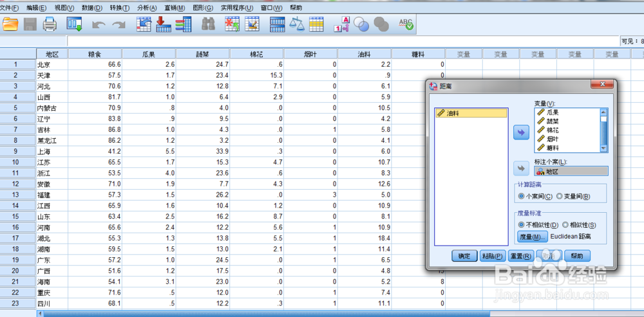Click cell 北京 in 地区 column
Image resolution: width=644 pixels, height=317 pixels.
[x=52, y=64]
